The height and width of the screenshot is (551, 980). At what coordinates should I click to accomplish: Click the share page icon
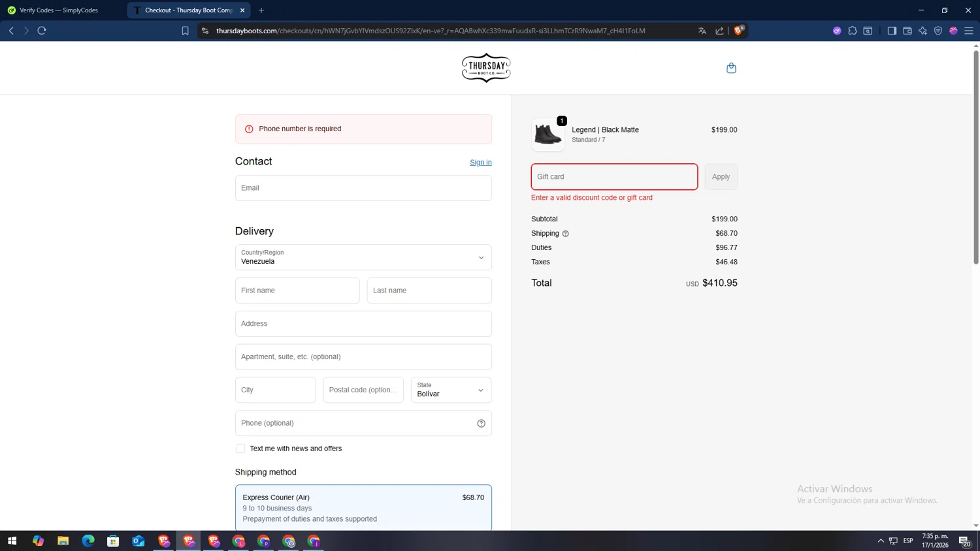[x=719, y=31]
